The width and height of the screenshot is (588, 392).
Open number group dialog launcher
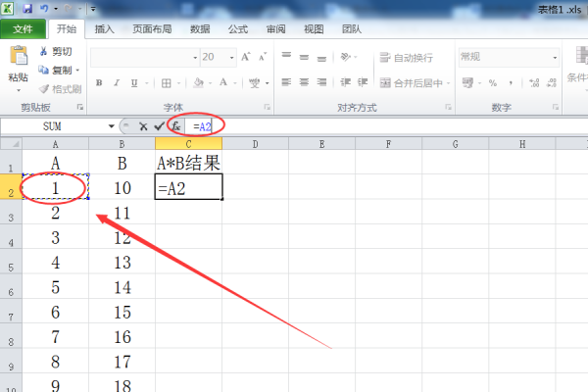point(556,107)
